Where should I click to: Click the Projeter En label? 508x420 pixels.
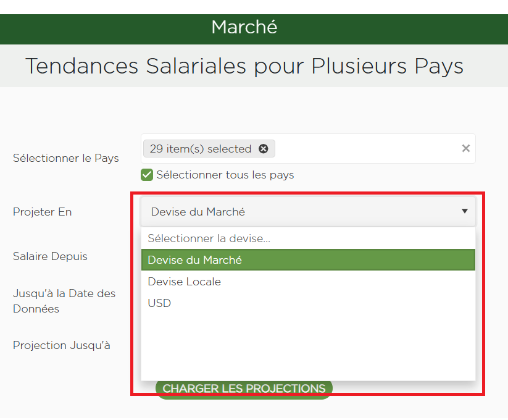coord(42,212)
